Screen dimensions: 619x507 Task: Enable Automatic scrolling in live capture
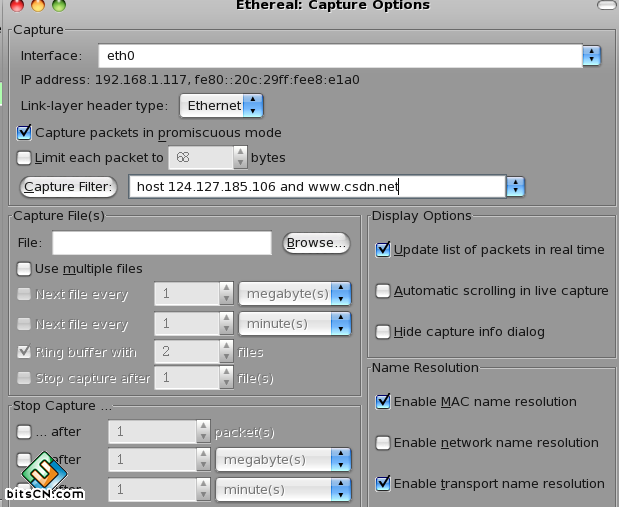point(383,291)
